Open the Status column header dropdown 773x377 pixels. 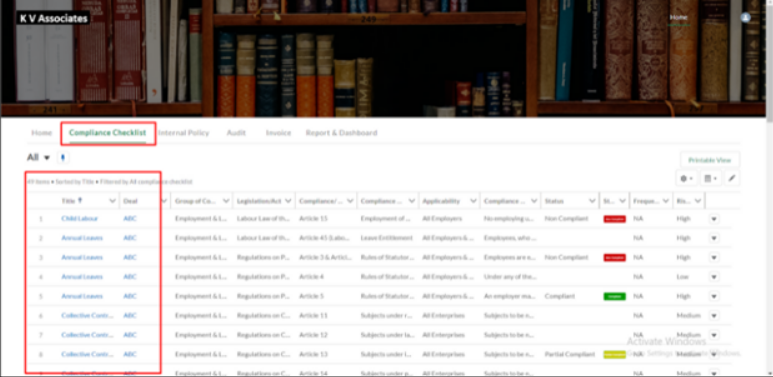click(x=592, y=201)
